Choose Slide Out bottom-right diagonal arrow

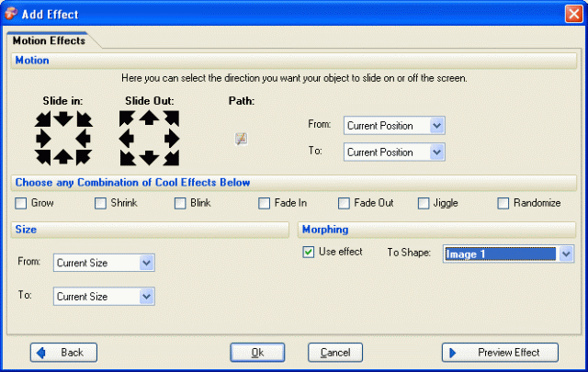[172, 158]
